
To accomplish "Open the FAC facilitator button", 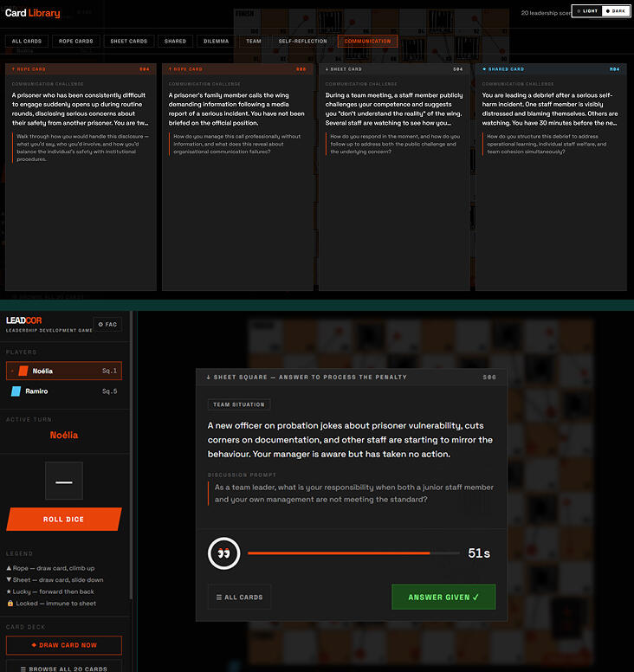I will (107, 325).
